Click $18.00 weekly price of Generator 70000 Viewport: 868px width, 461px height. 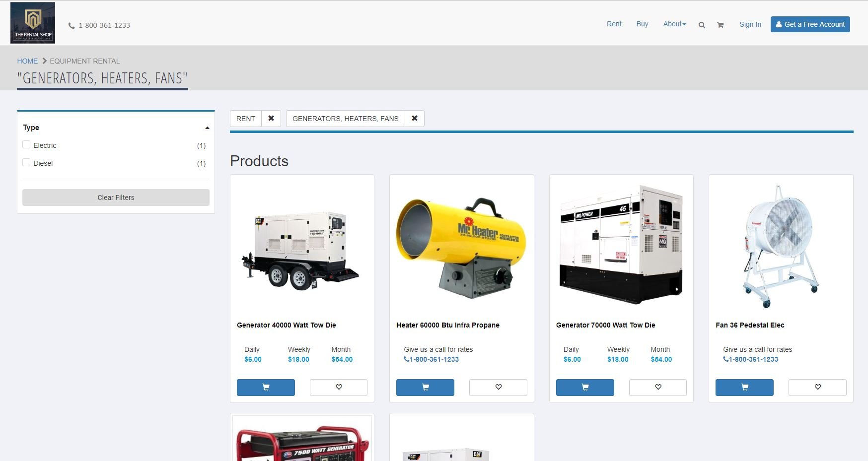point(618,359)
